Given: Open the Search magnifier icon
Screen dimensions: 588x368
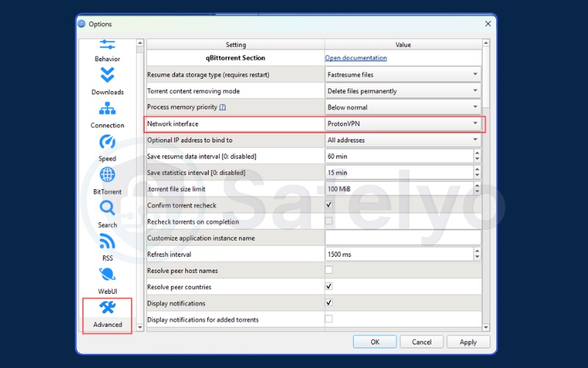Looking at the screenshot, I should pyautogui.click(x=107, y=208).
